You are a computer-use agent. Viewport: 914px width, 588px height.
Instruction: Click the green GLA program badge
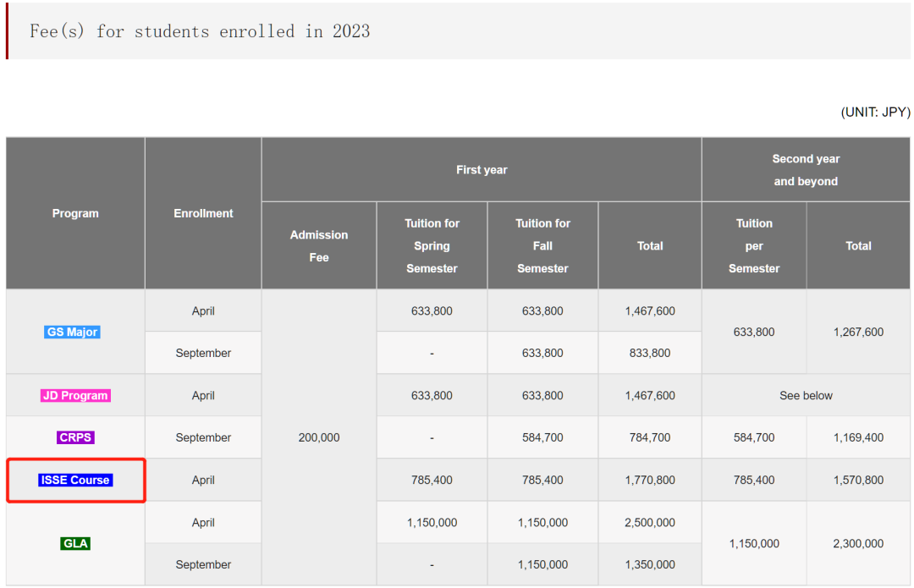click(75, 544)
